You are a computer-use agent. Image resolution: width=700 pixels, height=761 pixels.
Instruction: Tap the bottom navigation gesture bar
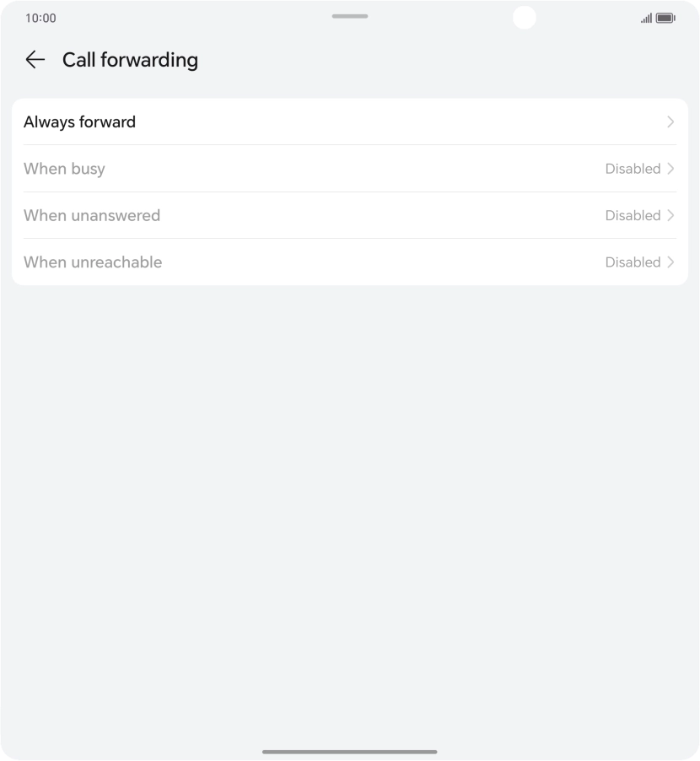point(349,751)
